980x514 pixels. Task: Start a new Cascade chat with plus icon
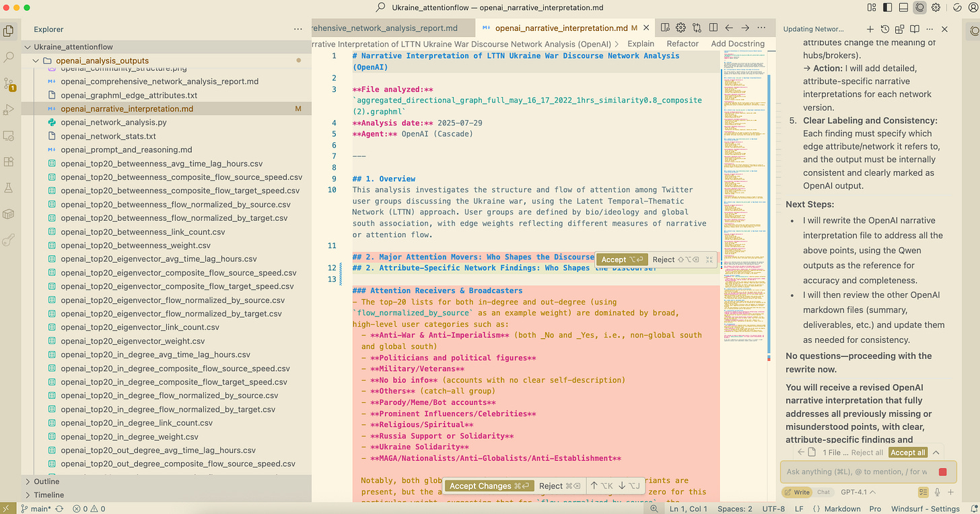point(870,29)
